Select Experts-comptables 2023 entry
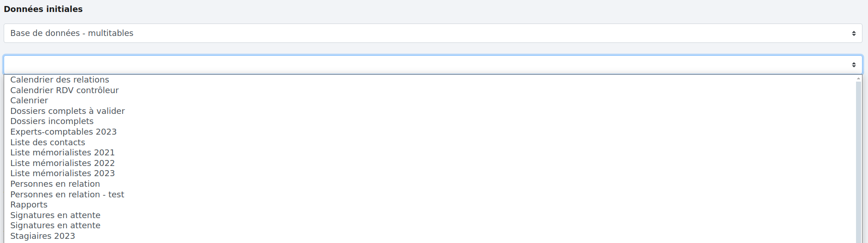Viewport: 868px width, 243px height. click(x=63, y=132)
